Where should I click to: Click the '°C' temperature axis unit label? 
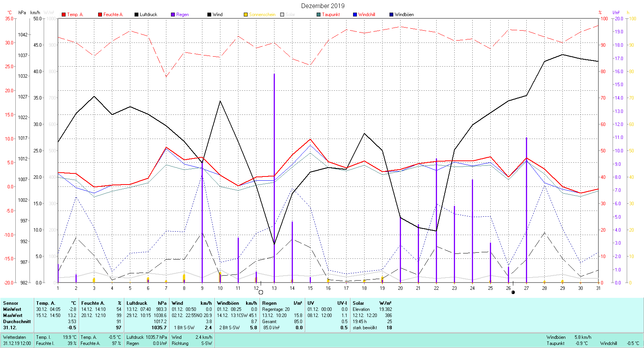click(10, 13)
